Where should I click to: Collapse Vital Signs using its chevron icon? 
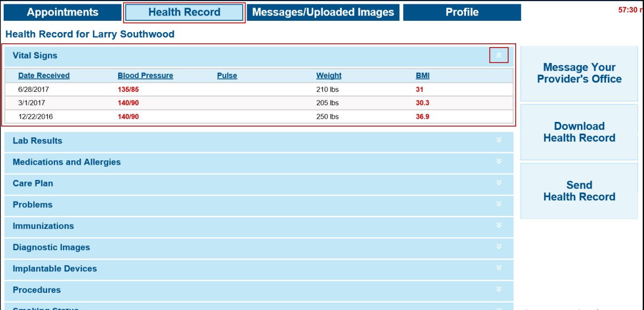(x=498, y=55)
